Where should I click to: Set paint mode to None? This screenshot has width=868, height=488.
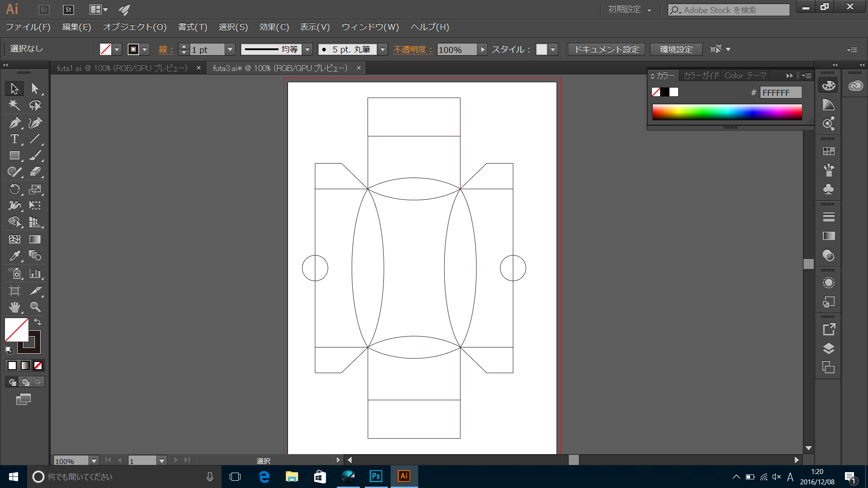[x=38, y=366]
